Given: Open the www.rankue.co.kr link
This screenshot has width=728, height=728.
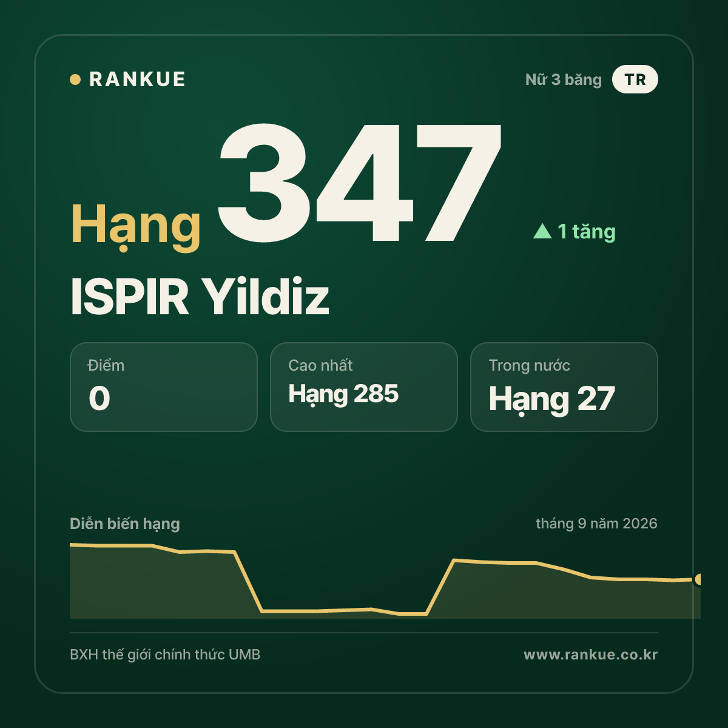Looking at the screenshot, I should coord(591,655).
